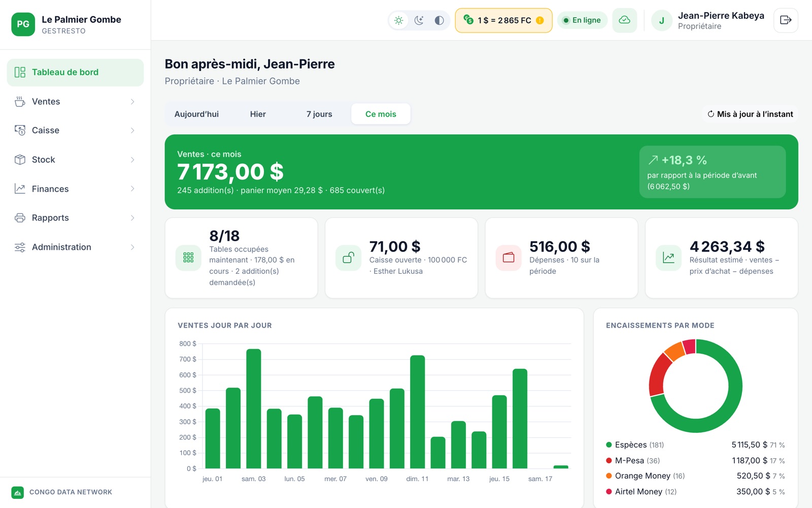The image size is (812, 508).
Task: Click the Espèces green legend swatch
Action: pos(609,445)
